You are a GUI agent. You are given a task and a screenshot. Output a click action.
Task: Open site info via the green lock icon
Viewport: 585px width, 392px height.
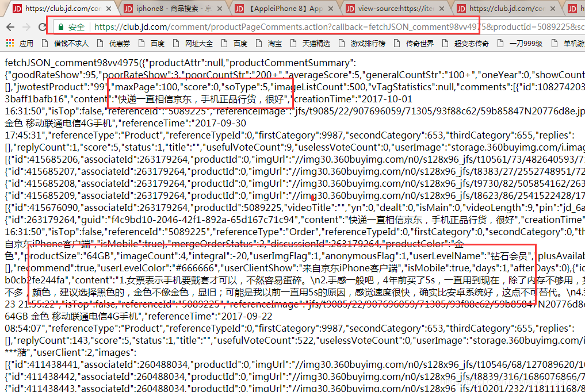(61, 27)
